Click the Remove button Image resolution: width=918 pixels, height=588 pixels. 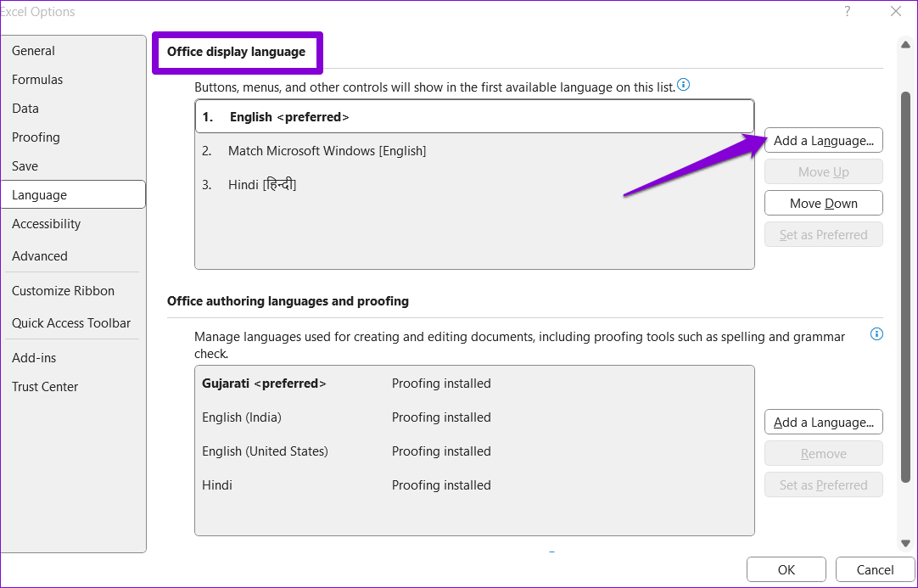point(823,453)
